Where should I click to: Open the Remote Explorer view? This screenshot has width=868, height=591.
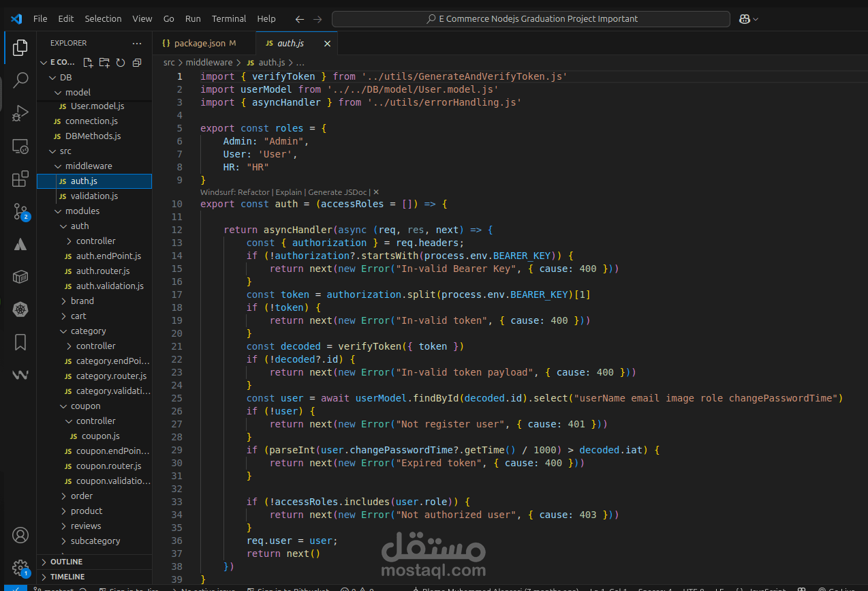click(20, 146)
